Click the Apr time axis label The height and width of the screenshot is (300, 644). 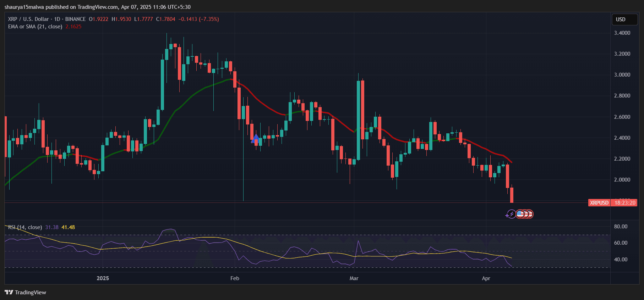[x=486, y=278]
